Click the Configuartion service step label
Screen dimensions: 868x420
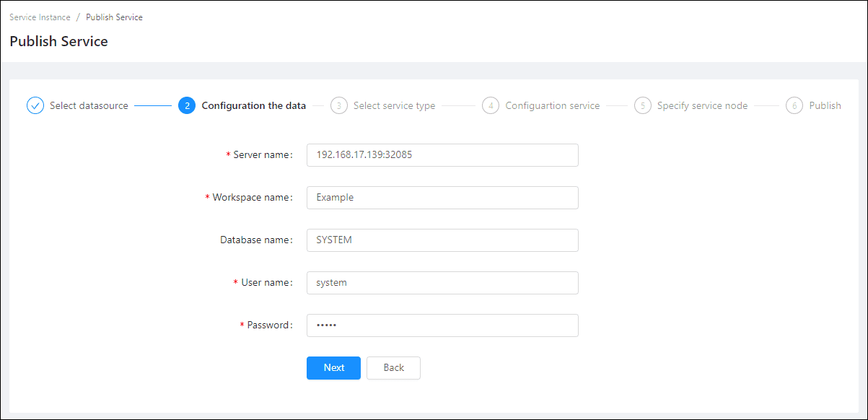[552, 105]
